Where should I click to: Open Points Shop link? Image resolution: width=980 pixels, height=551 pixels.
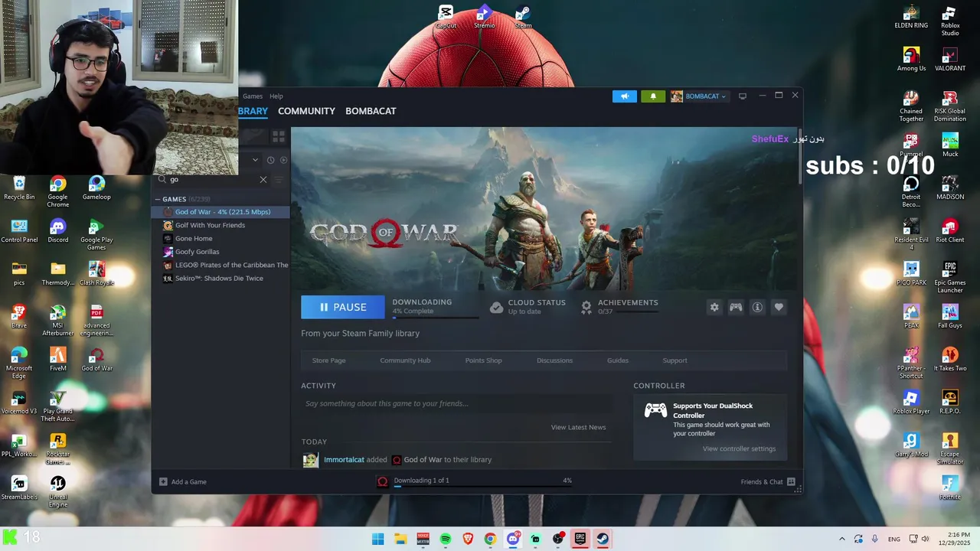pyautogui.click(x=484, y=360)
